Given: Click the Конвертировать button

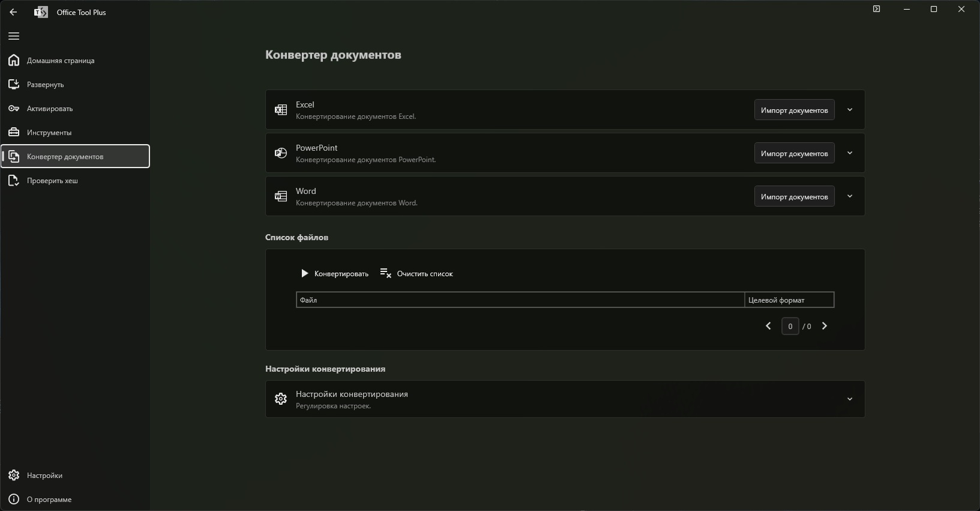Looking at the screenshot, I should [334, 274].
